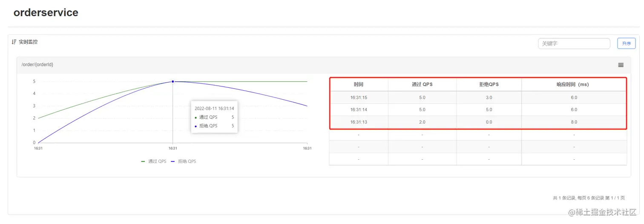
Task: Click the 0.0 rejected QPS cell
Action: (489, 122)
